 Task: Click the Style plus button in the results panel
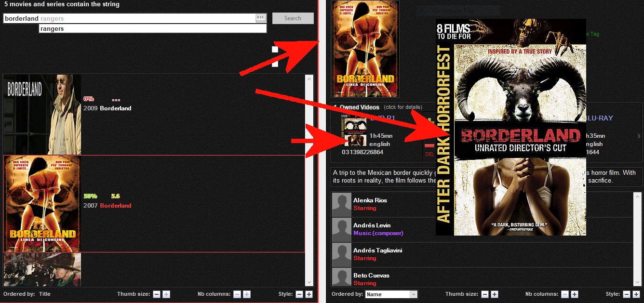coord(309,294)
